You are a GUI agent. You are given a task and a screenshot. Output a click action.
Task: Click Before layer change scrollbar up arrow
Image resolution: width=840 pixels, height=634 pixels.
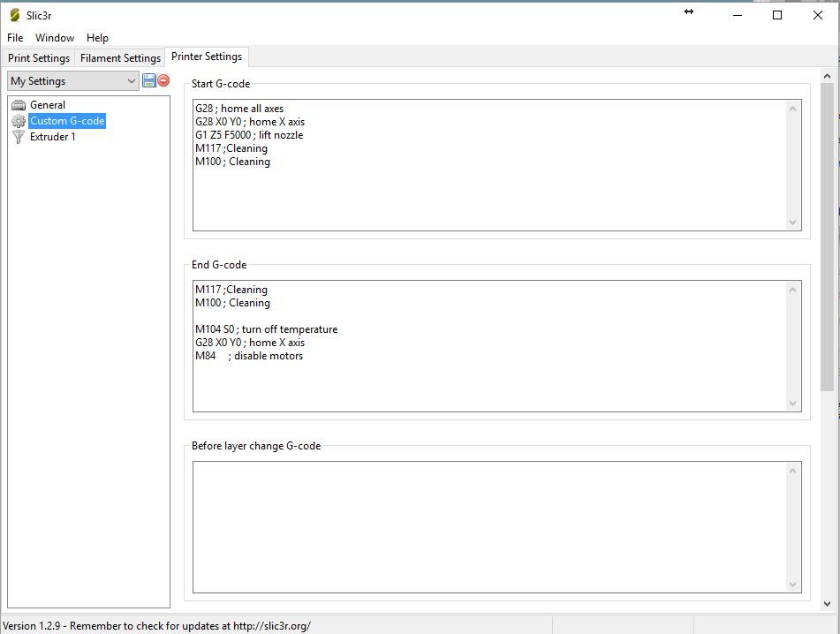point(793,471)
